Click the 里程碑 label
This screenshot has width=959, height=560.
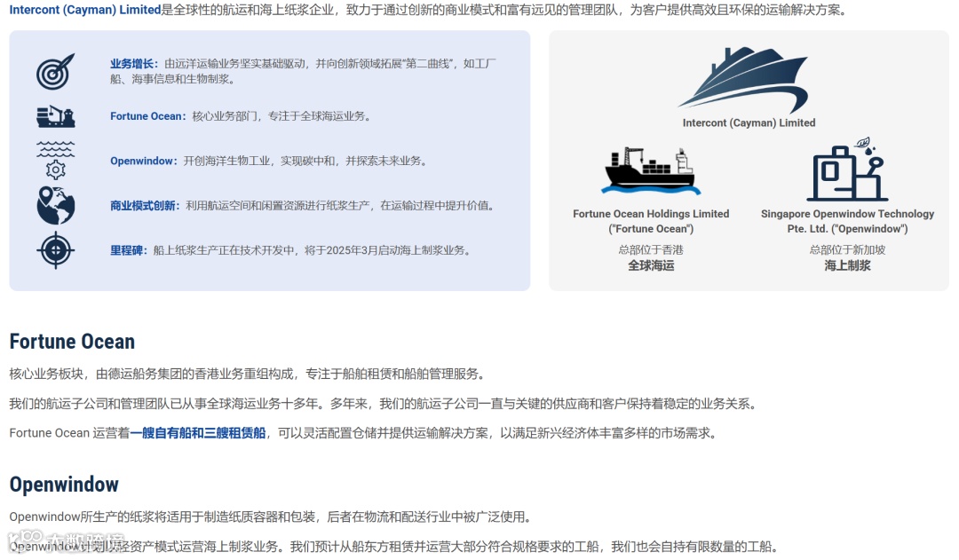pos(129,250)
